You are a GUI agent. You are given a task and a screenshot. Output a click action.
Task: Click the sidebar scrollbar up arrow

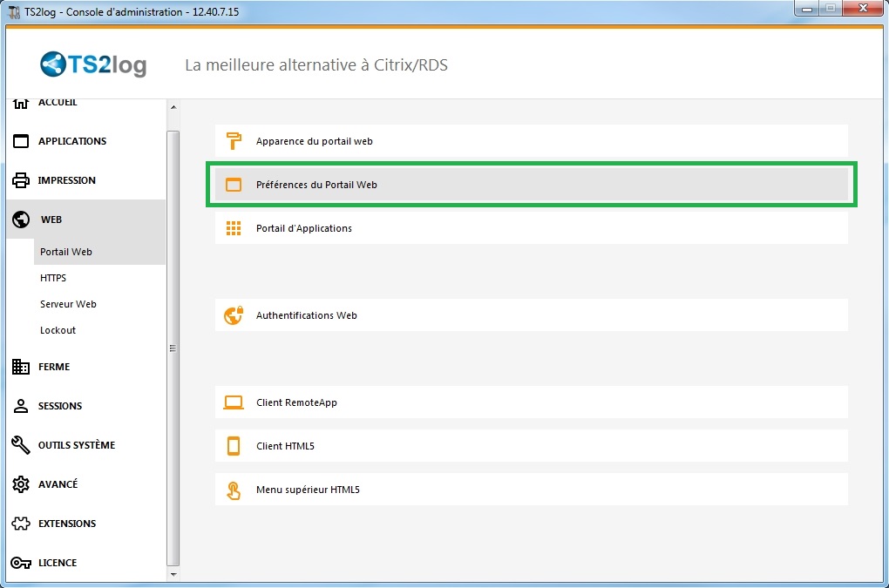pos(173,107)
